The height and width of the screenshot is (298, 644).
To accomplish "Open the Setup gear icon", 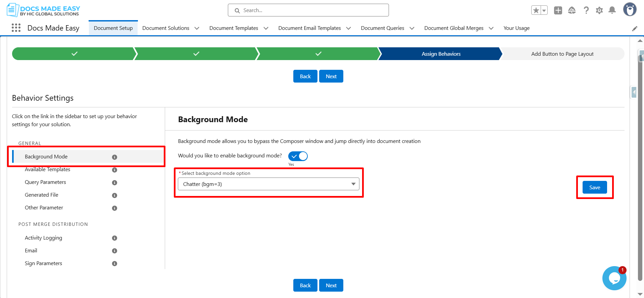I will (x=599, y=10).
